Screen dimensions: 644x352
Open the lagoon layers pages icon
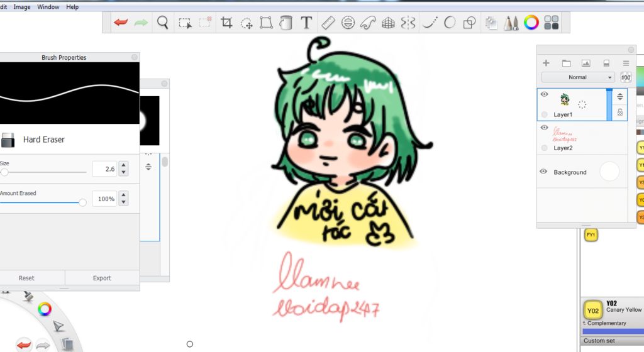pos(67,344)
